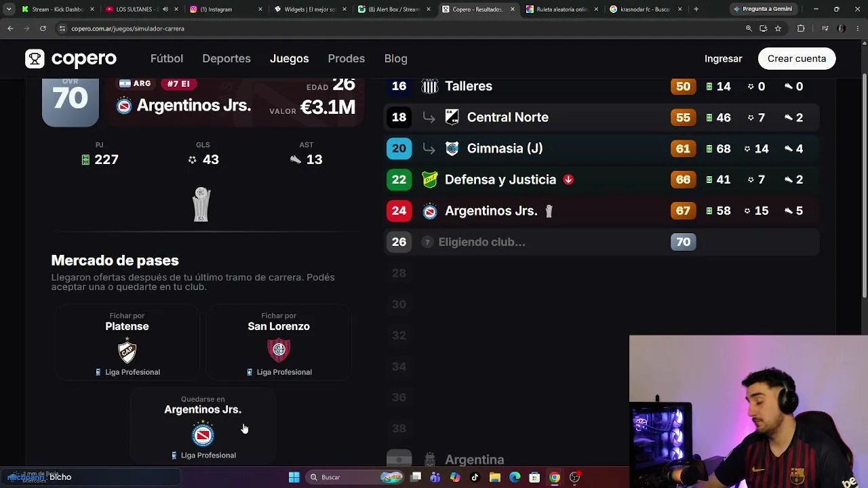Click the red down arrow beside Defensa y Justicia
868x488 pixels.
click(568, 180)
